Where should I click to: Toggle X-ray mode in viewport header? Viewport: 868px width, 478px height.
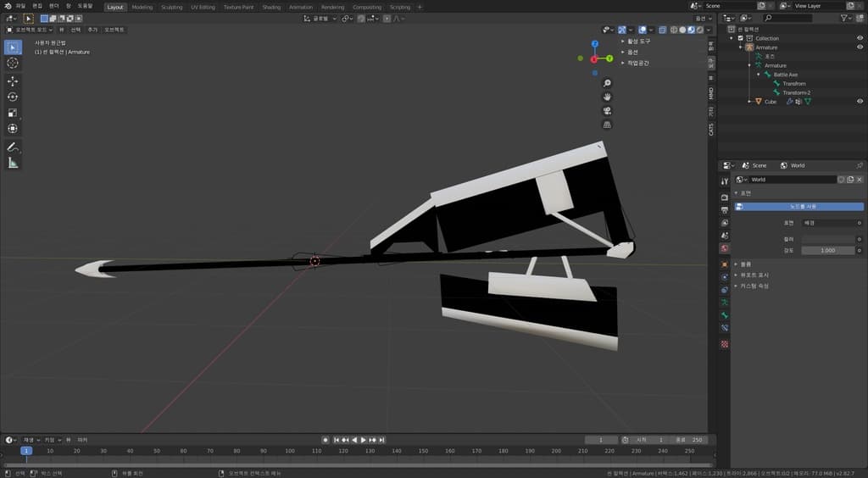pos(663,30)
